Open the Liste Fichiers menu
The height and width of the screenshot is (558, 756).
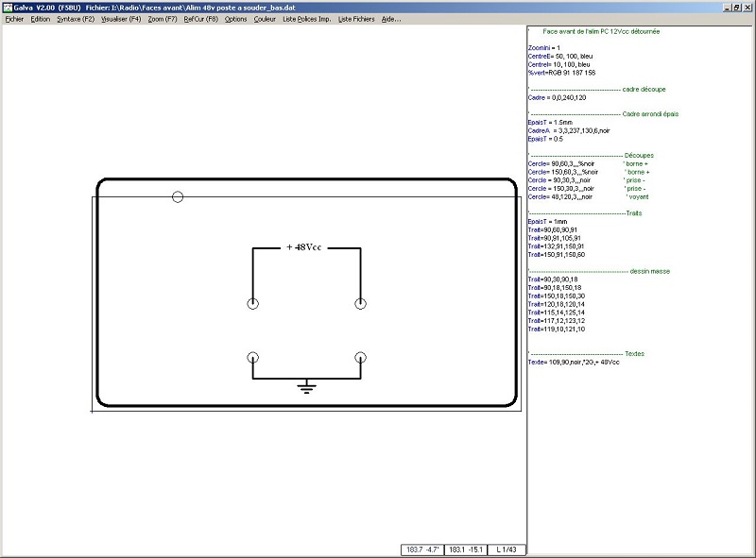356,19
